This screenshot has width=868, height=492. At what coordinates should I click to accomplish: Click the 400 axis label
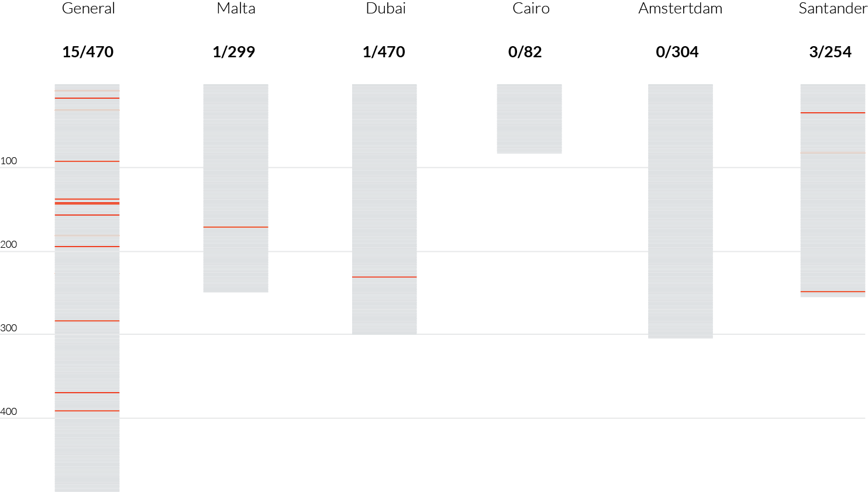point(9,412)
